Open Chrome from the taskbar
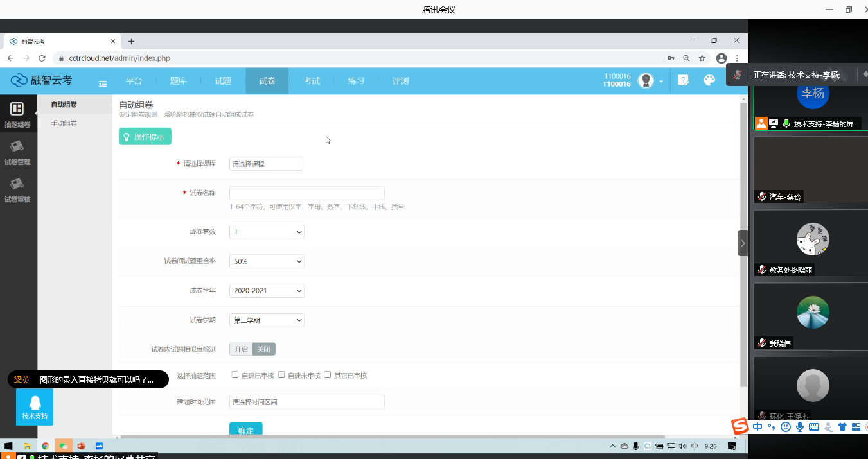This screenshot has width=868, height=459. pos(46,446)
